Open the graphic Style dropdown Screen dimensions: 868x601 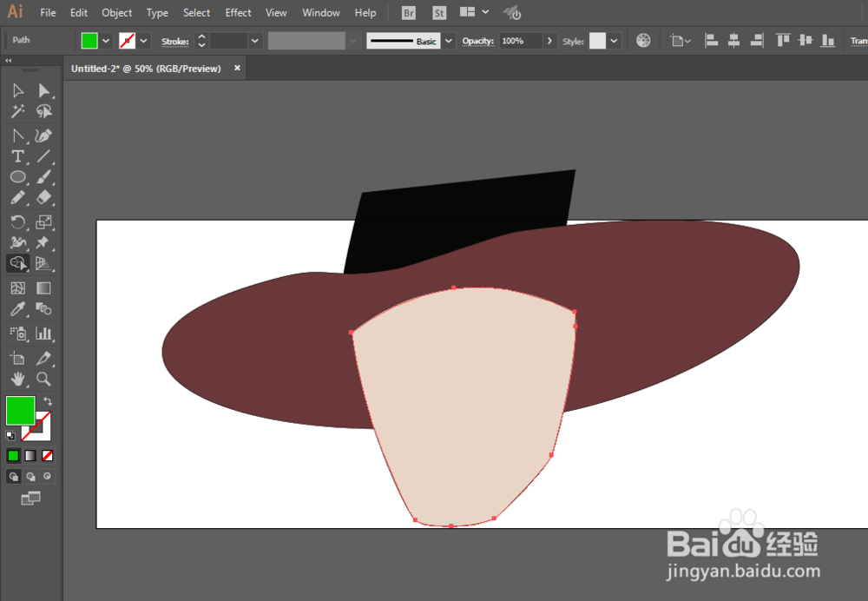click(614, 41)
